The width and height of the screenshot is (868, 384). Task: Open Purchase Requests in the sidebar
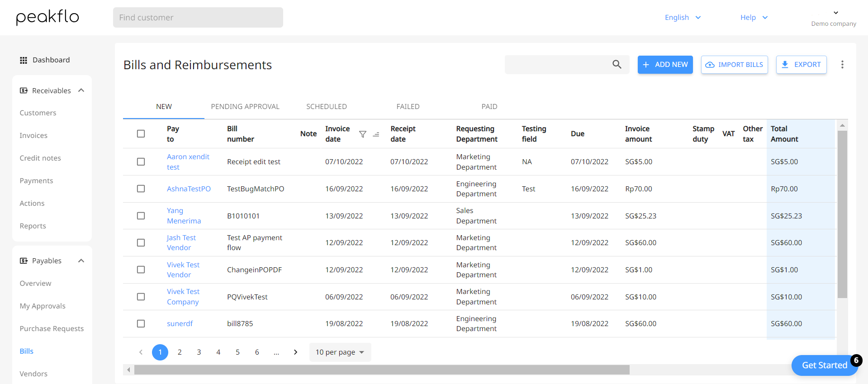point(52,329)
